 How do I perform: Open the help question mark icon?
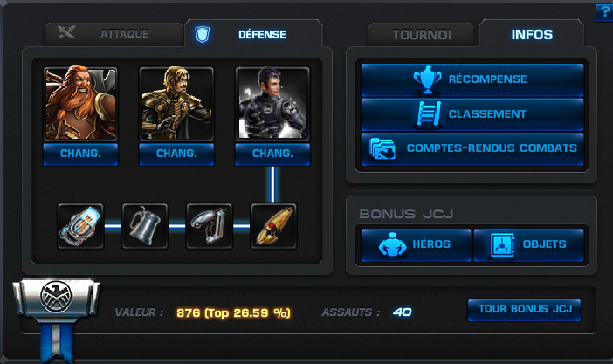[604, 12]
